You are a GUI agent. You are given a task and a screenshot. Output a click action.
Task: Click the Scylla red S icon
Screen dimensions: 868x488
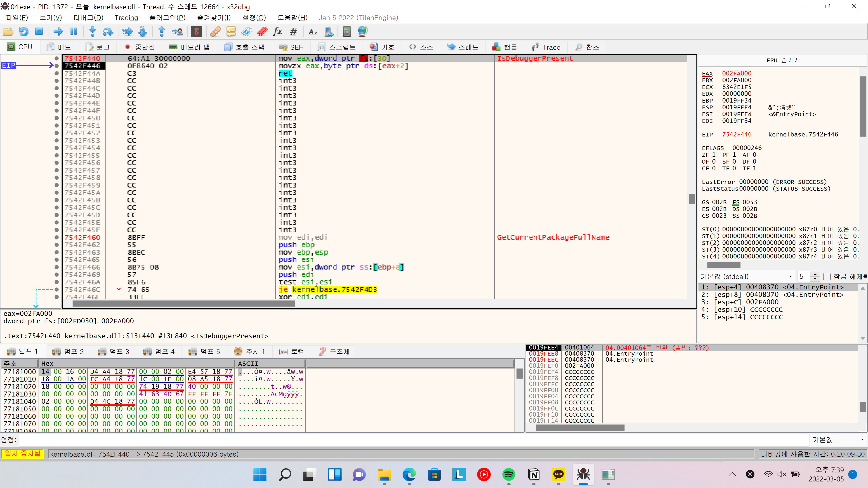[x=196, y=32]
